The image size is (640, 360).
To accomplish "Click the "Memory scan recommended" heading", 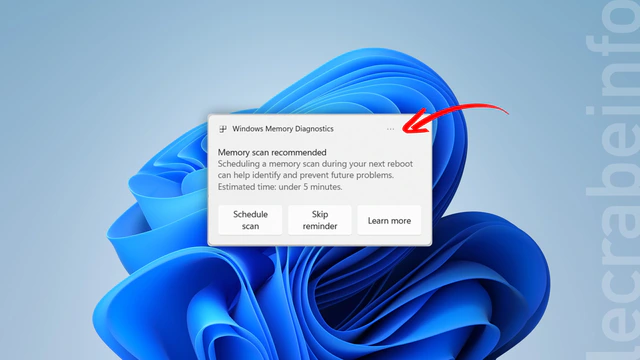I will pos(272,152).
